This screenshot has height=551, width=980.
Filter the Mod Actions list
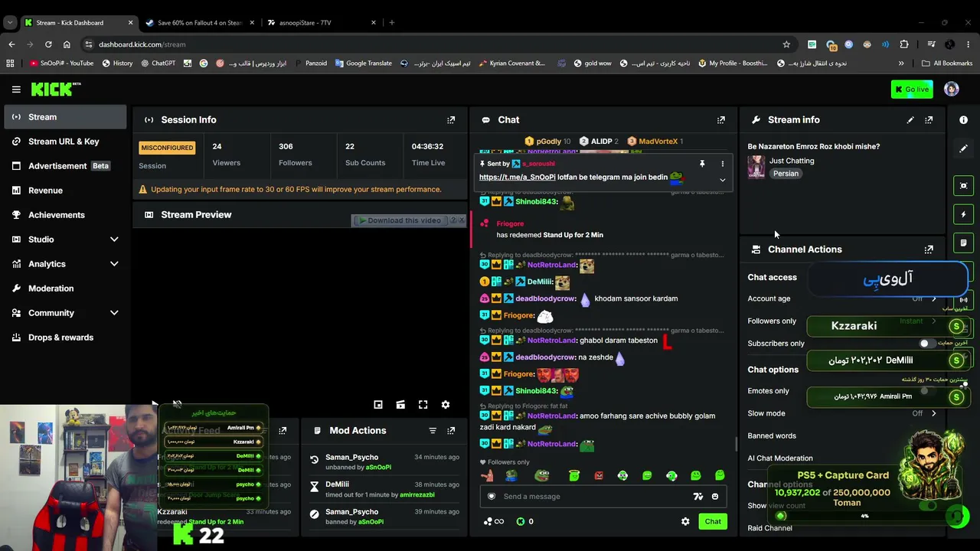click(433, 431)
